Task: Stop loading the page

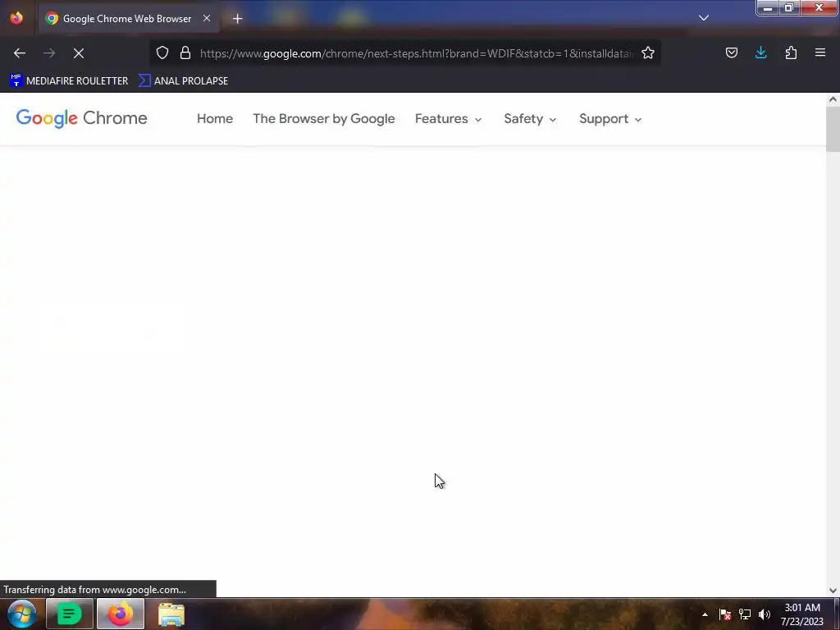Action: 79,53
